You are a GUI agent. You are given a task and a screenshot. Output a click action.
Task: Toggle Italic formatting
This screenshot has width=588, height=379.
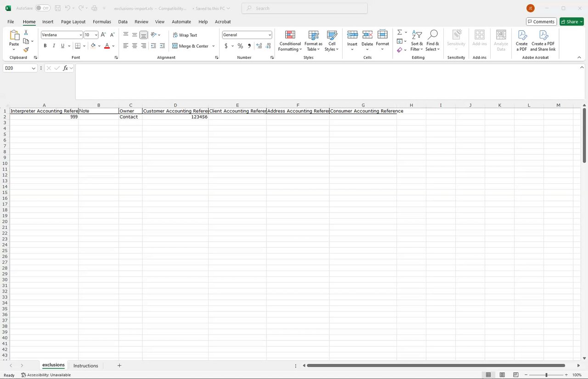pos(54,46)
